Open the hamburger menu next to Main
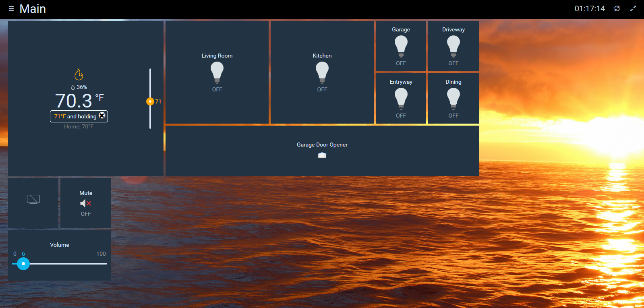The image size is (644, 308). point(11,8)
